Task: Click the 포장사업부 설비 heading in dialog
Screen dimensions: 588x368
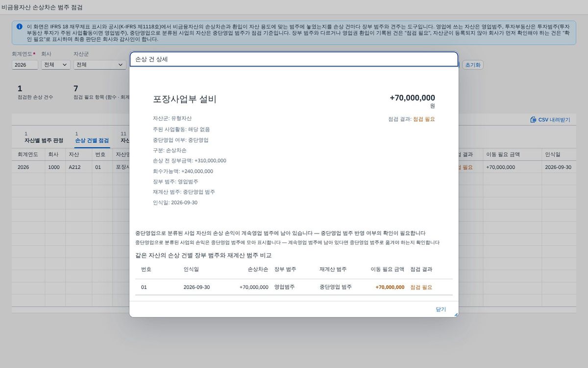Action: pos(184,99)
